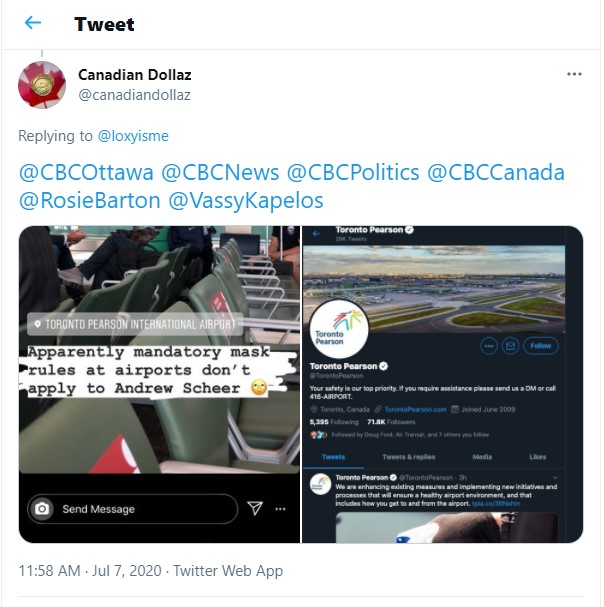Go back using the blue arrow
The height and width of the screenshot is (607, 604).
(33, 23)
